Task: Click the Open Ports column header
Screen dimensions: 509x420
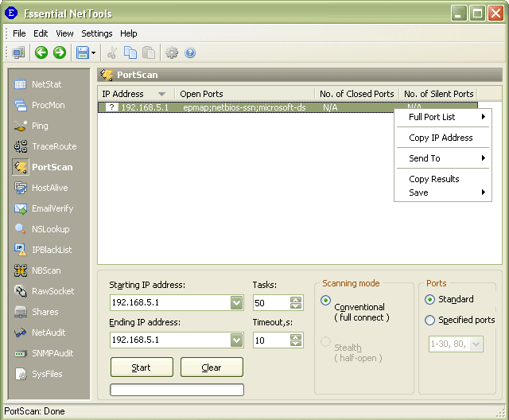Action: click(x=245, y=94)
